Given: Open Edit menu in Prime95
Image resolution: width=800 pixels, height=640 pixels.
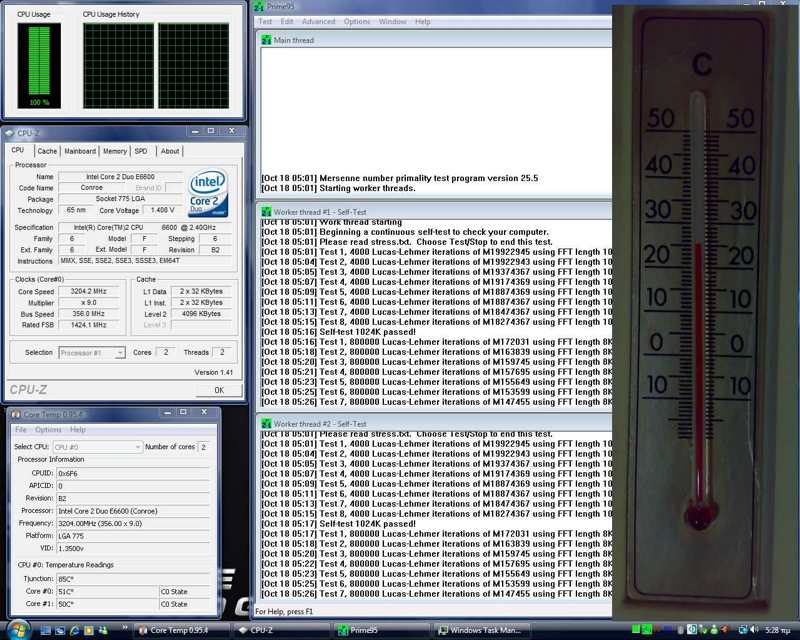Looking at the screenshot, I should click(x=287, y=21).
